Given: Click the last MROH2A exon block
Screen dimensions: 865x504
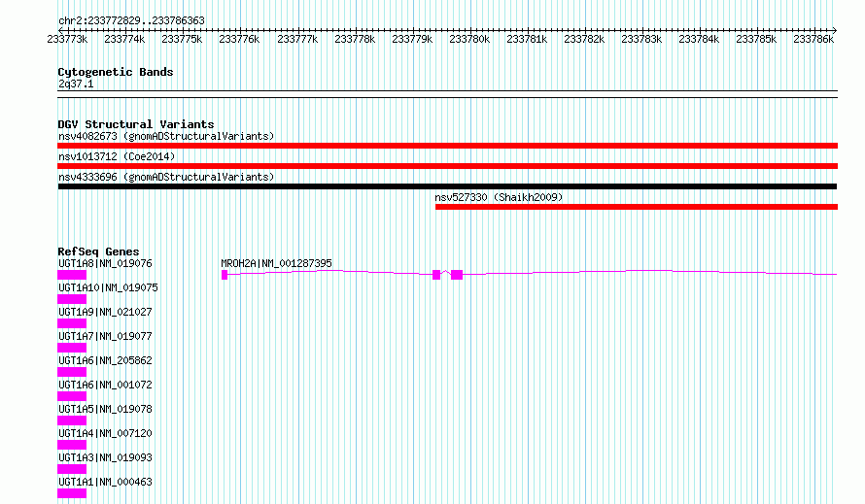Looking at the screenshot, I should tap(457, 275).
